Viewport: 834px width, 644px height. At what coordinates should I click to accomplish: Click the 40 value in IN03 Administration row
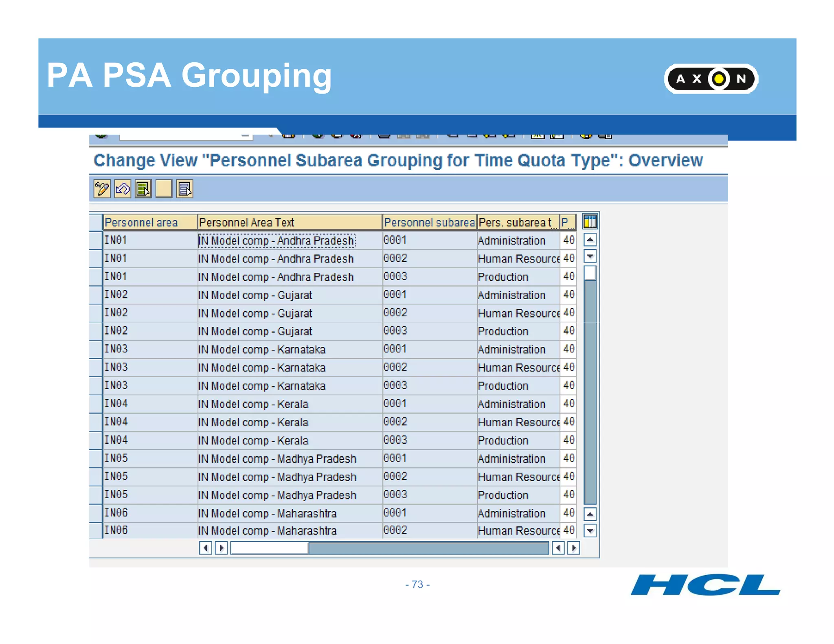[568, 349]
